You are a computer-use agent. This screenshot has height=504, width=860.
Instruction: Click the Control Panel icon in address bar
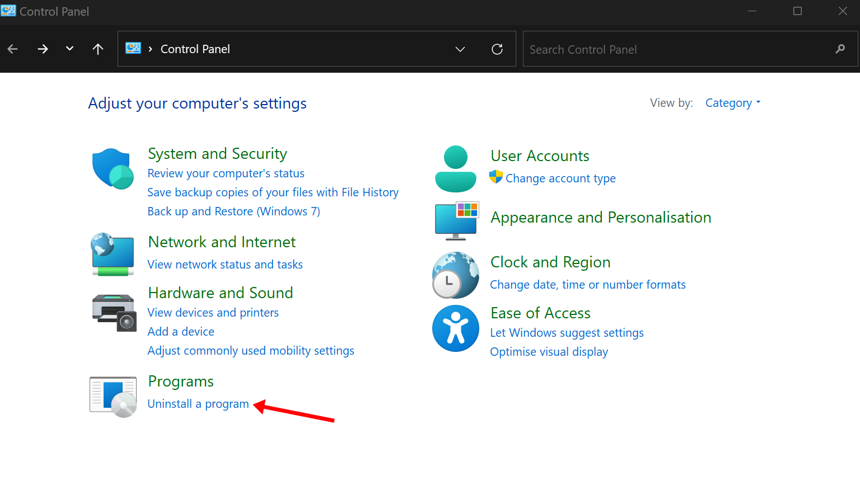(x=133, y=49)
